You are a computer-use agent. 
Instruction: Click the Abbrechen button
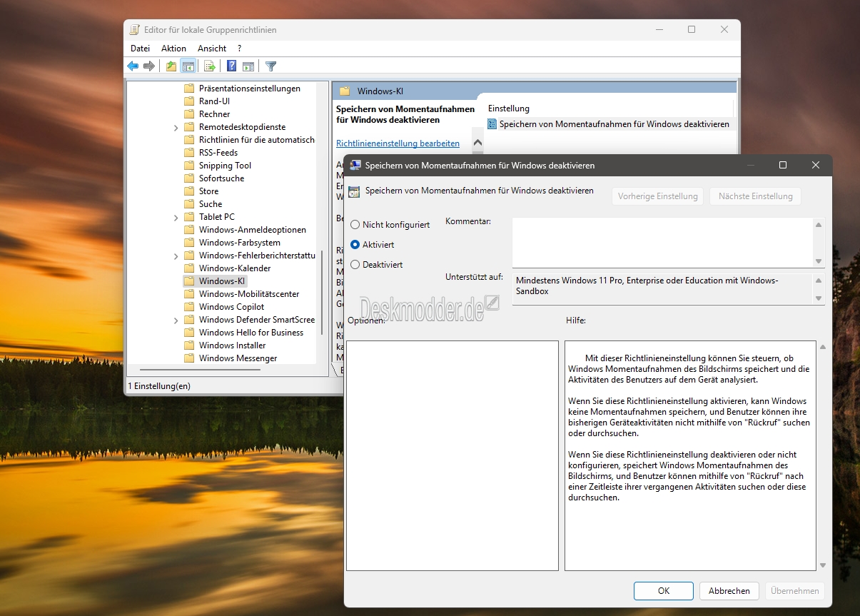729,591
